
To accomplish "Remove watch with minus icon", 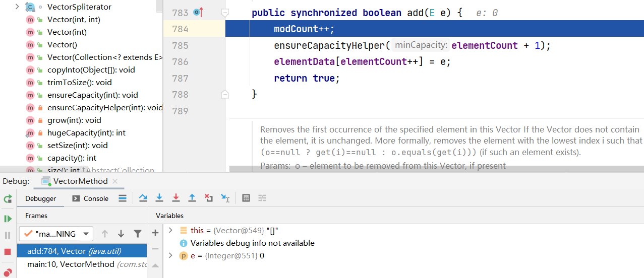I will point(155,249).
